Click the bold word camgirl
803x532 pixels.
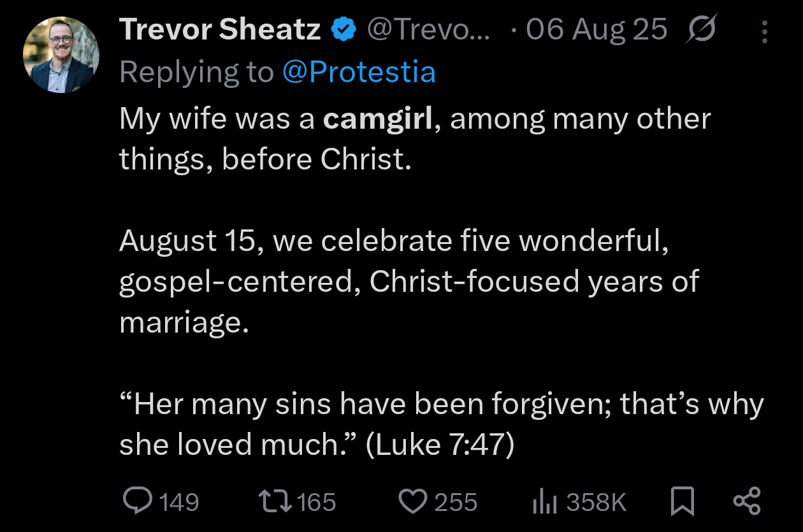379,119
